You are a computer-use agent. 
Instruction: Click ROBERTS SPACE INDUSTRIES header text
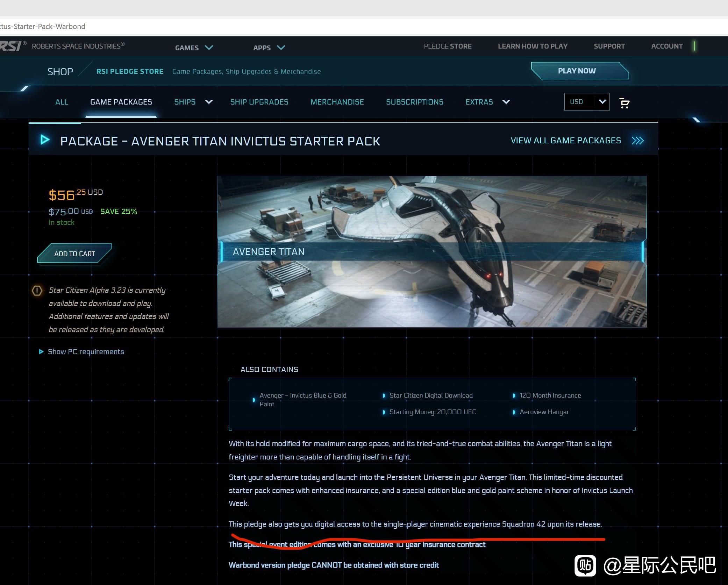pyautogui.click(x=78, y=46)
